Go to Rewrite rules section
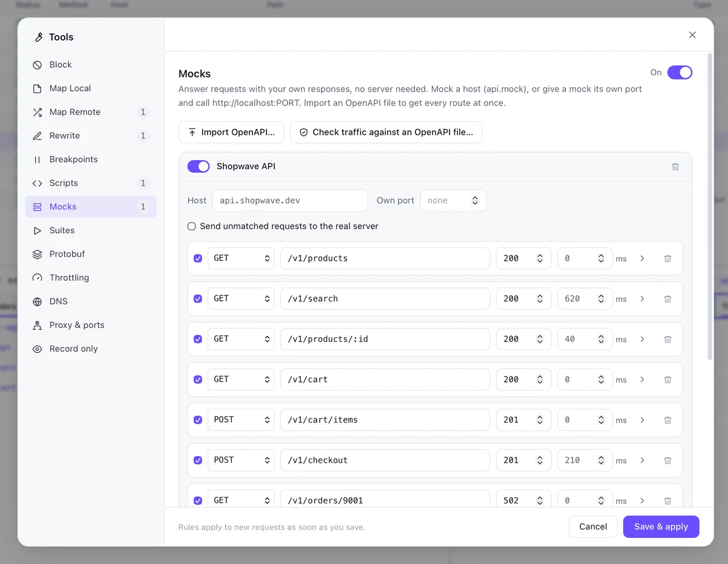 tap(91, 136)
